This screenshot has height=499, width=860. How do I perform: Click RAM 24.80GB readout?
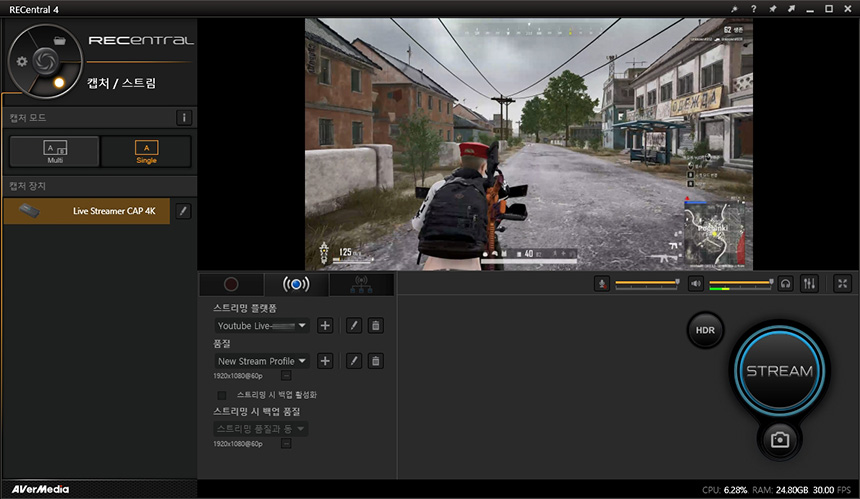point(780,490)
